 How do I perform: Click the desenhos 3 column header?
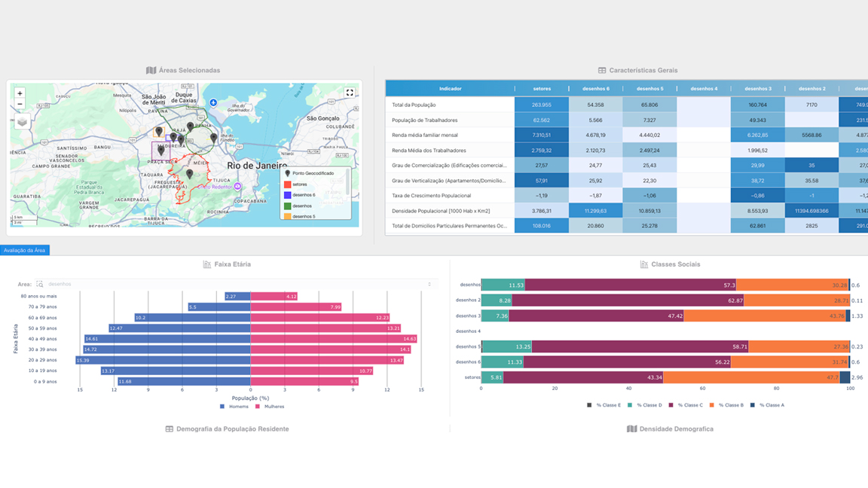tap(756, 89)
